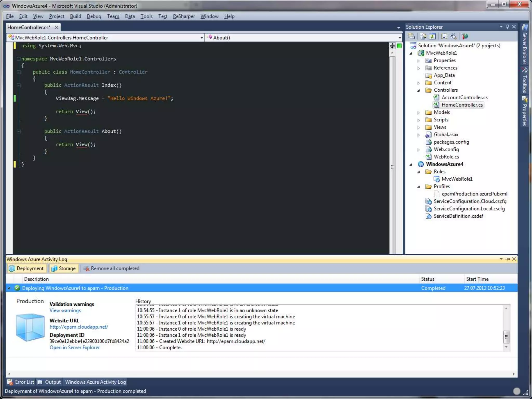Refresh Solution Explorer via toolbar icon
The width and height of the screenshot is (532, 399).
click(433, 36)
